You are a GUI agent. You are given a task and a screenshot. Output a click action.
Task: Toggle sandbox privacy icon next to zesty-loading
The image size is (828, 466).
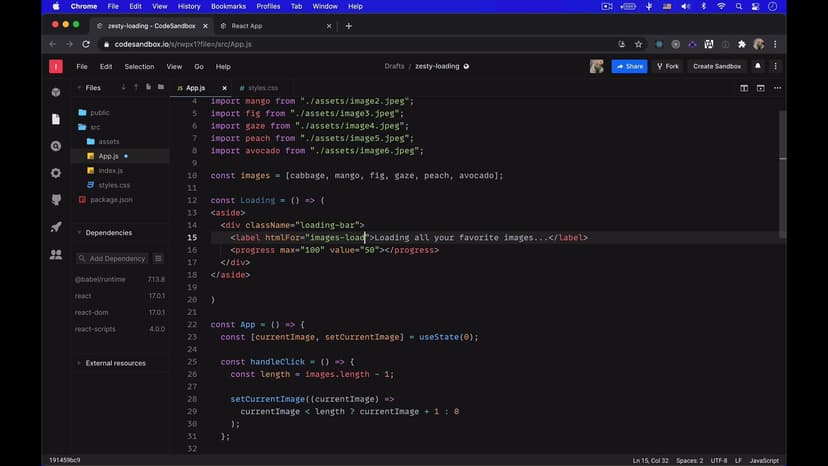click(466, 67)
